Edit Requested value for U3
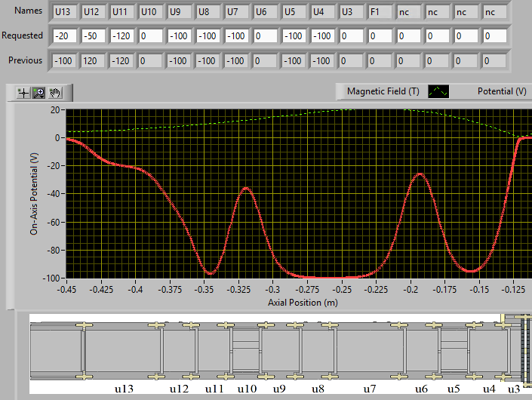Screen dimensions: 532x400 [352, 36]
